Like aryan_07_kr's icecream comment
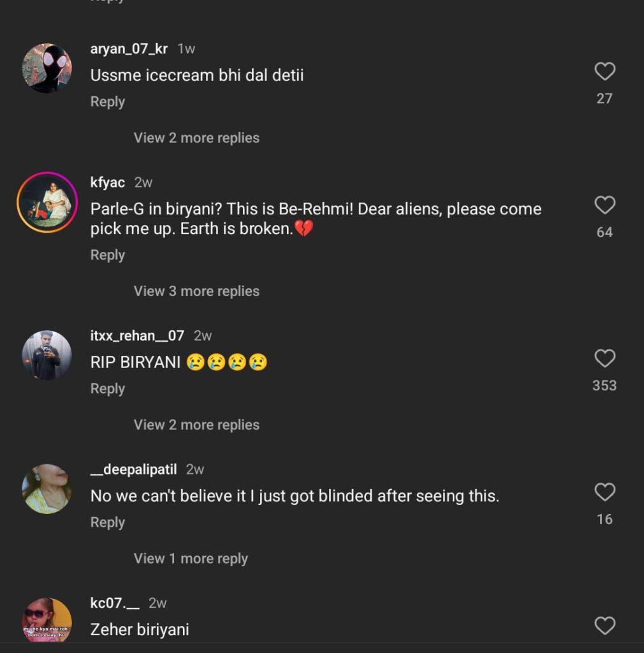Viewport: 644px width, 653px height. click(x=604, y=71)
